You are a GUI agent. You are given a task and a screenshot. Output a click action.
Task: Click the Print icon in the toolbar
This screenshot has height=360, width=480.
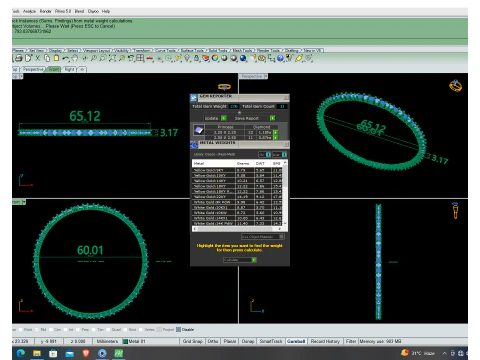coord(19,58)
